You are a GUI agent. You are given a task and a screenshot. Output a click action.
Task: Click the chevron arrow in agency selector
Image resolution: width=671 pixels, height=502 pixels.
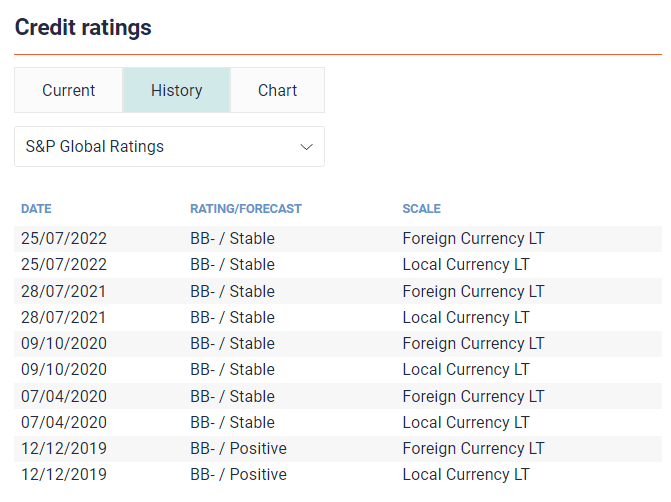click(307, 147)
